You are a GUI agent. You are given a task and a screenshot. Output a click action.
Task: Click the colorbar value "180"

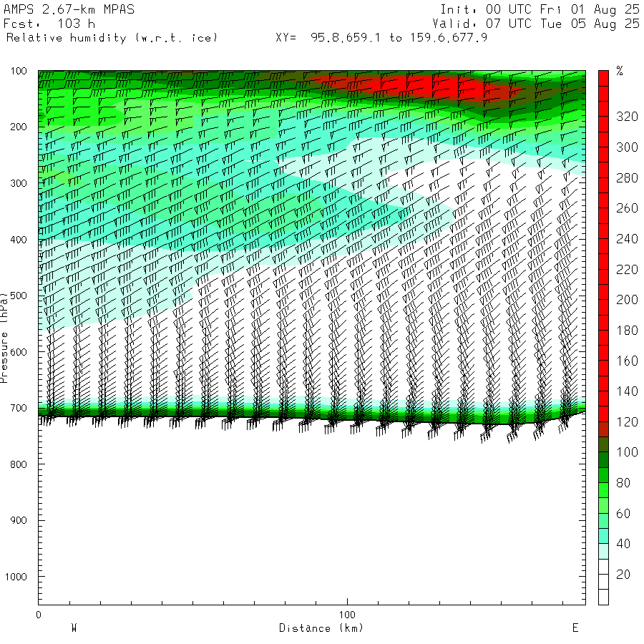pos(627,330)
